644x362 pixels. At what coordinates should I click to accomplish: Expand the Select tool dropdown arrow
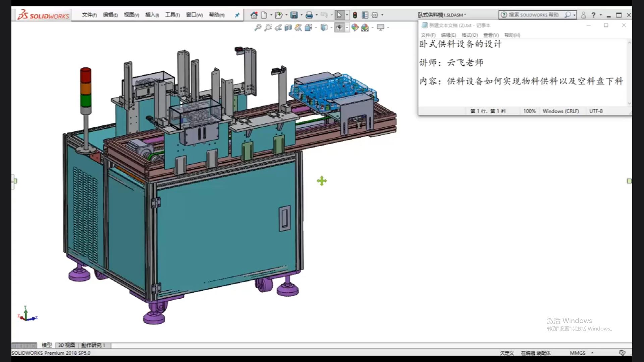pos(347,15)
